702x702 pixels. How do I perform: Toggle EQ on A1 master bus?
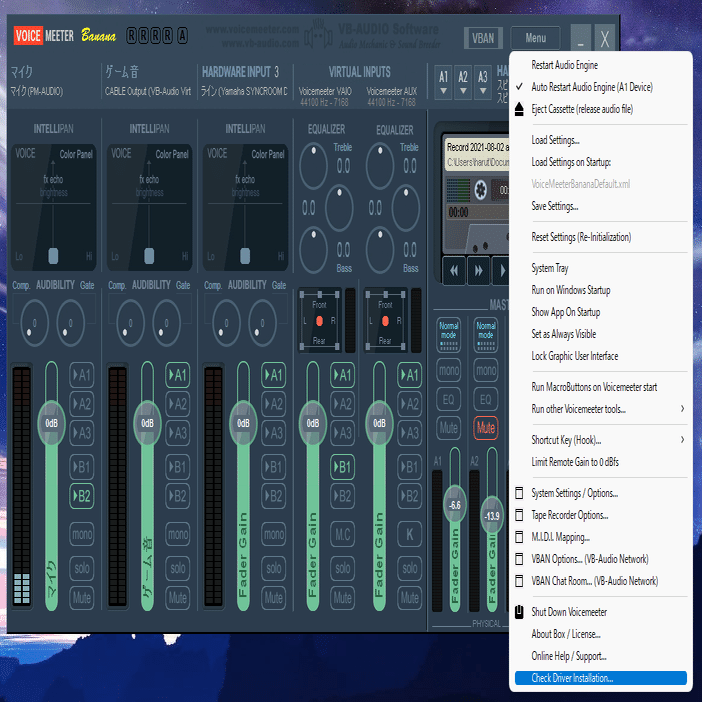449,399
